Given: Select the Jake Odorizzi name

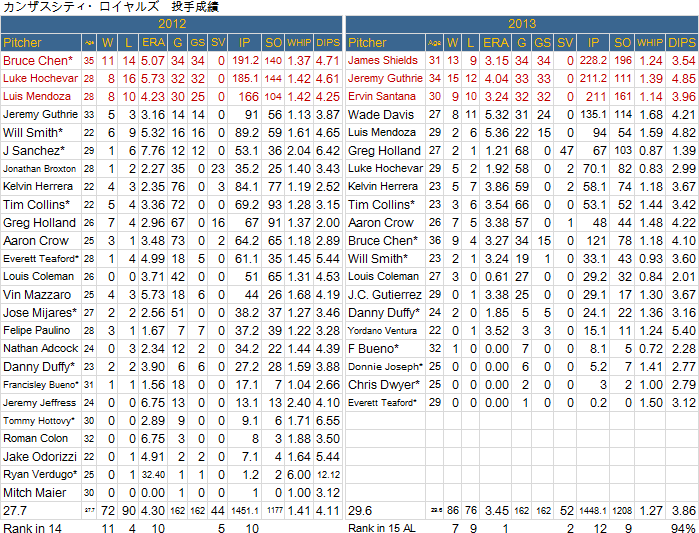Looking at the screenshot, I should pyautogui.click(x=40, y=457).
